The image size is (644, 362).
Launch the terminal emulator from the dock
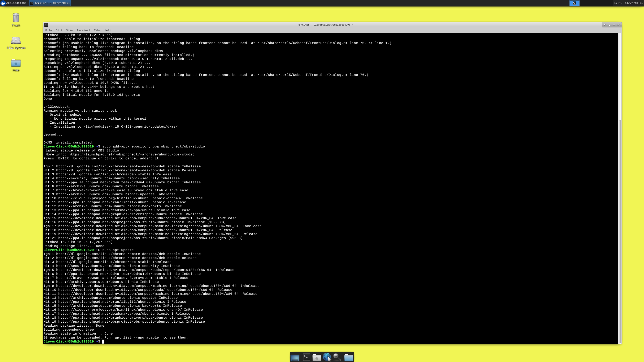coord(306,357)
